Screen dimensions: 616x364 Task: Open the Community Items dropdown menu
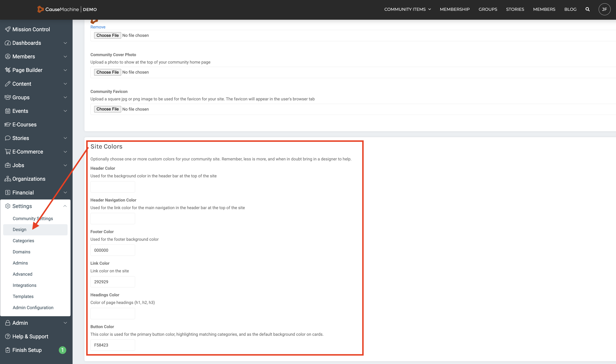(x=408, y=9)
